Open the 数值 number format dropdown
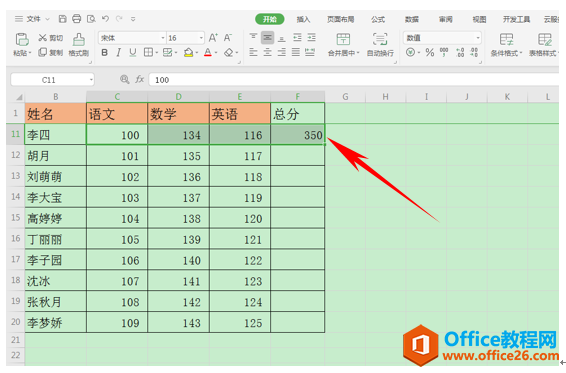 click(x=478, y=38)
